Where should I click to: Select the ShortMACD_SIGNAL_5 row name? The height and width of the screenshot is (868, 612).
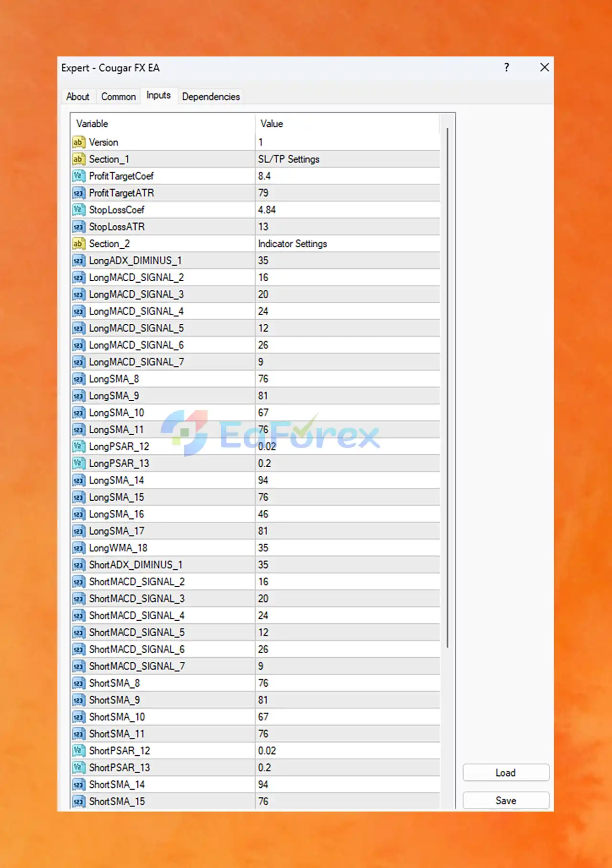[137, 632]
